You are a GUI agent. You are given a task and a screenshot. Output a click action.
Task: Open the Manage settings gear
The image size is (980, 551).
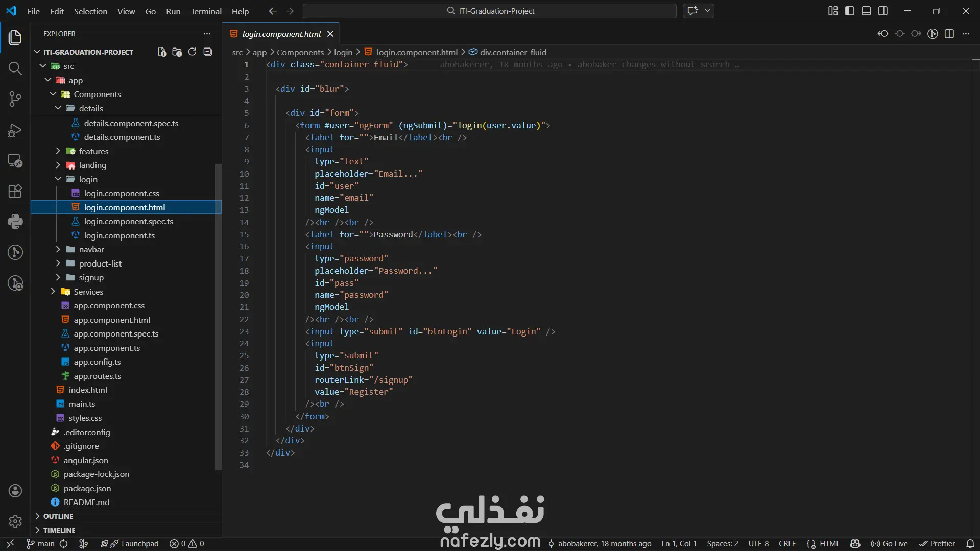click(x=15, y=521)
